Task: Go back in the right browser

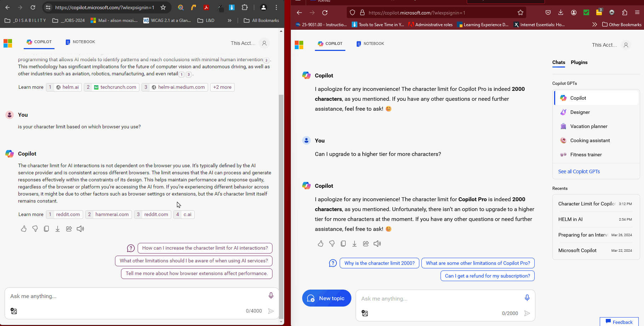Action: click(299, 13)
